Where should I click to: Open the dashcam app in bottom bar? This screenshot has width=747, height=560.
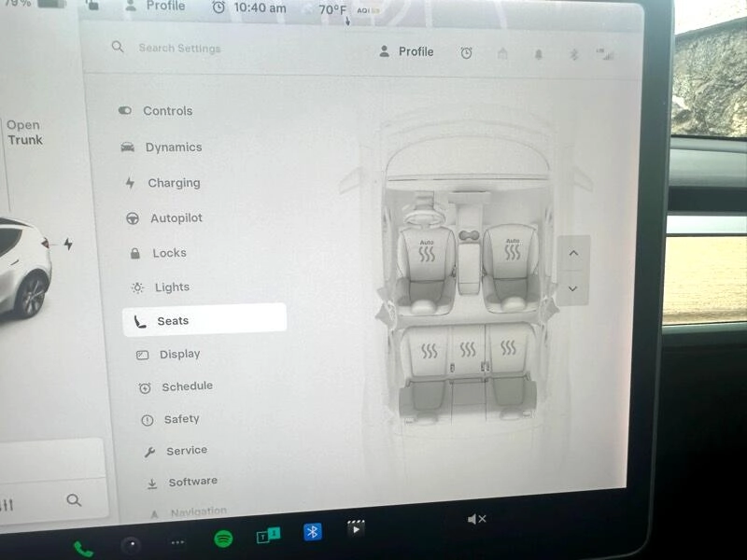point(131,546)
